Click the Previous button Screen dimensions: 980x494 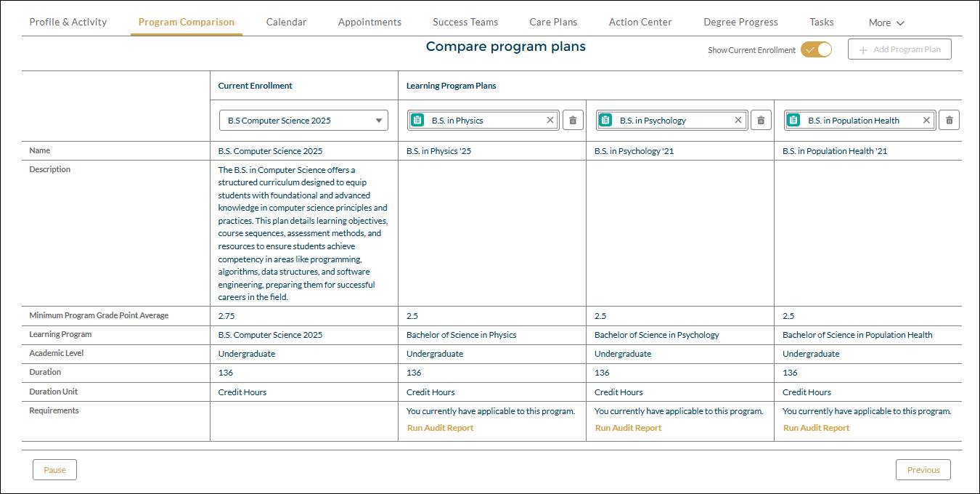tap(923, 470)
